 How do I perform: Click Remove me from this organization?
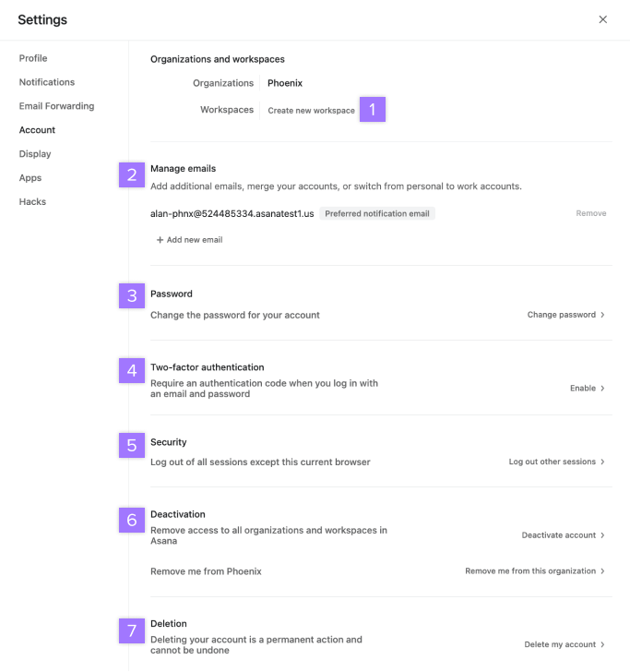[530, 571]
